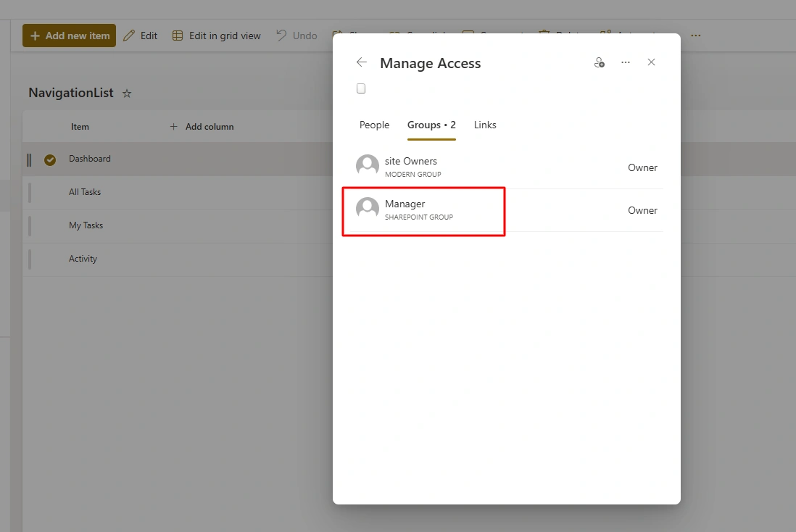This screenshot has height=532, width=796.
Task: Switch to the People tab
Action: (x=374, y=125)
